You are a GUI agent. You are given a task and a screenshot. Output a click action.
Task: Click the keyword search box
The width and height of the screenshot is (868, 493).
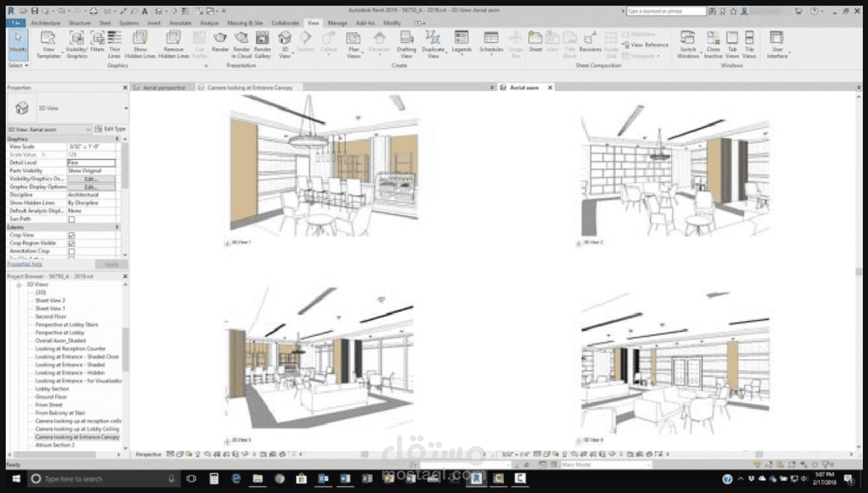(x=666, y=11)
